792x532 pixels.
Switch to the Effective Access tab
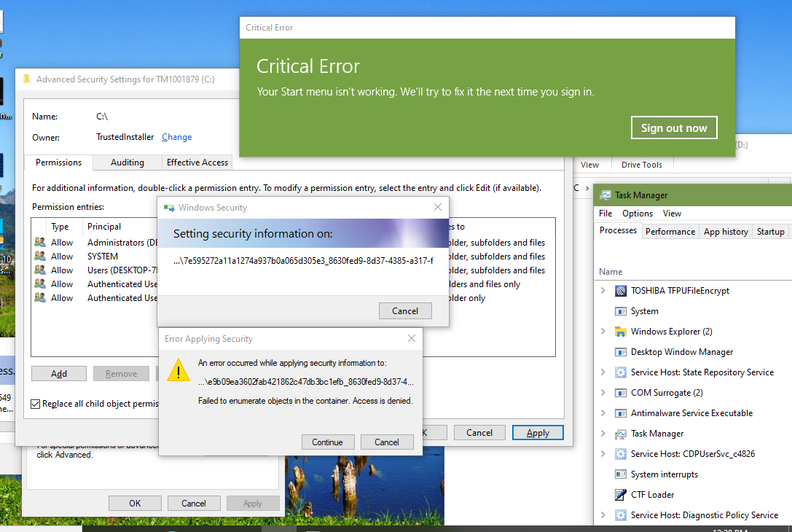click(196, 162)
